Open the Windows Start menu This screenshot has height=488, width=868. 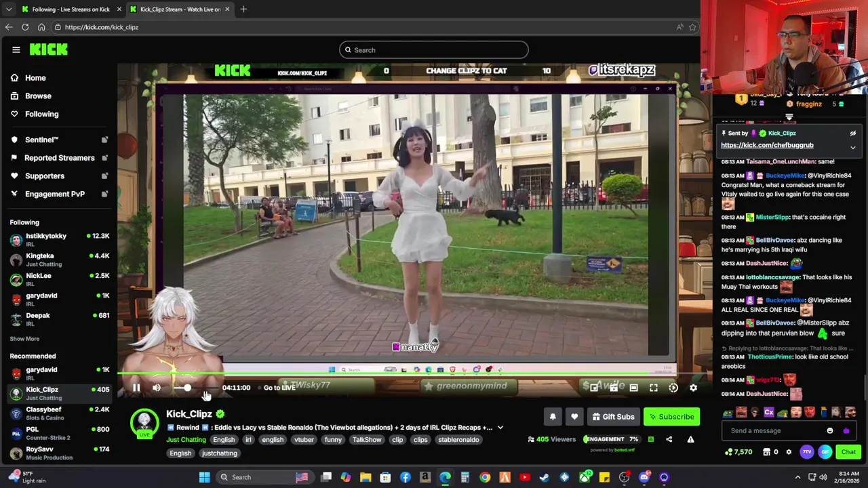pyautogui.click(x=204, y=477)
